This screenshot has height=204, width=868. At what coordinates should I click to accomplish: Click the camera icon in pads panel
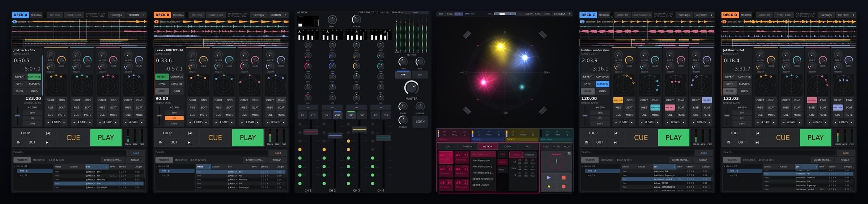pyautogui.click(x=569, y=154)
